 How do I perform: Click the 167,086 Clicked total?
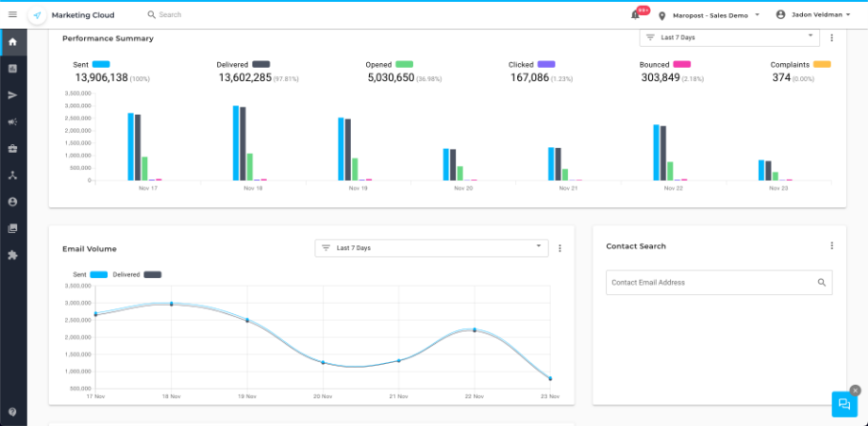[x=530, y=78]
